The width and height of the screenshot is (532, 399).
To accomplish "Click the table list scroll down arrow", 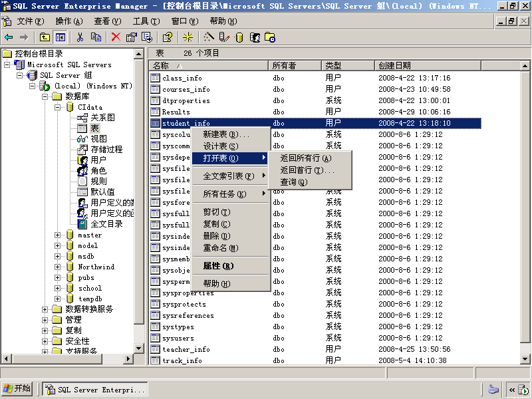I will pyautogui.click(x=525, y=359).
